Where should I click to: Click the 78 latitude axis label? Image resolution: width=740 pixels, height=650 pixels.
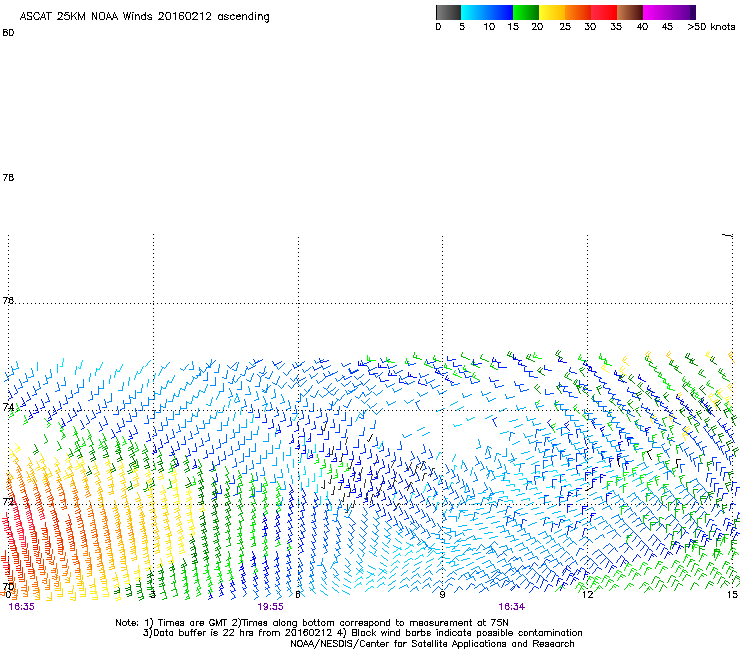click(x=8, y=177)
